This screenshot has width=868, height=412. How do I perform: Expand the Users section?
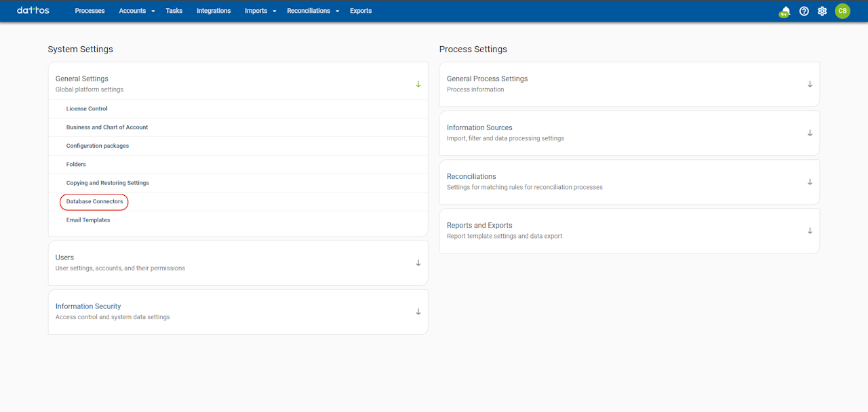pyautogui.click(x=418, y=263)
